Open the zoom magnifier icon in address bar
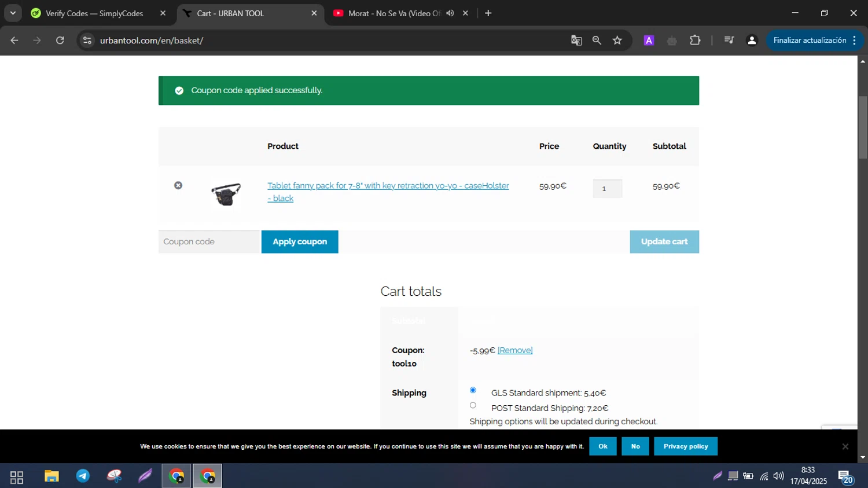 [x=597, y=41]
